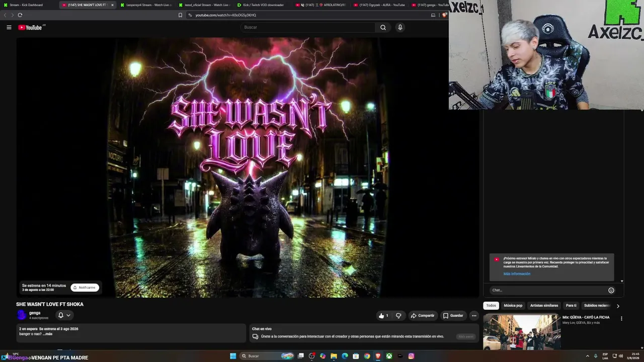Switch to Kick / Twitch VOD downloader tab
The width and height of the screenshot is (644, 362).
[x=264, y=5]
